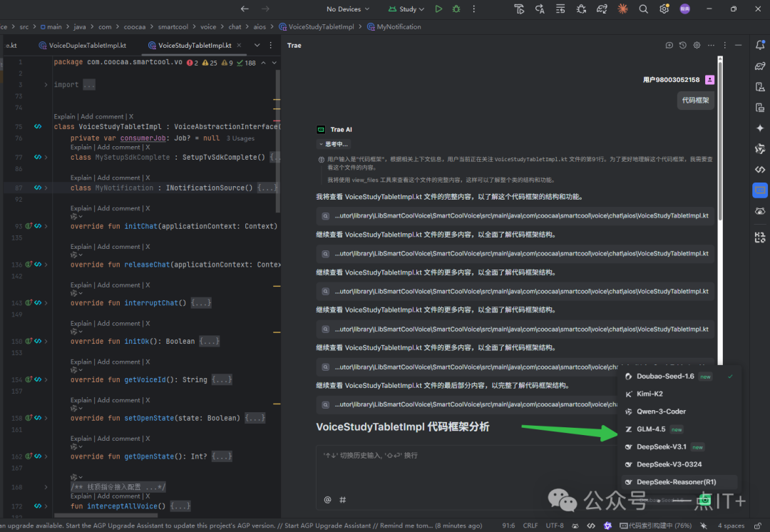Image resolution: width=770 pixels, height=532 pixels.
Task: Open the bug-with-arrow attach debugger icon
Action: click(x=581, y=9)
